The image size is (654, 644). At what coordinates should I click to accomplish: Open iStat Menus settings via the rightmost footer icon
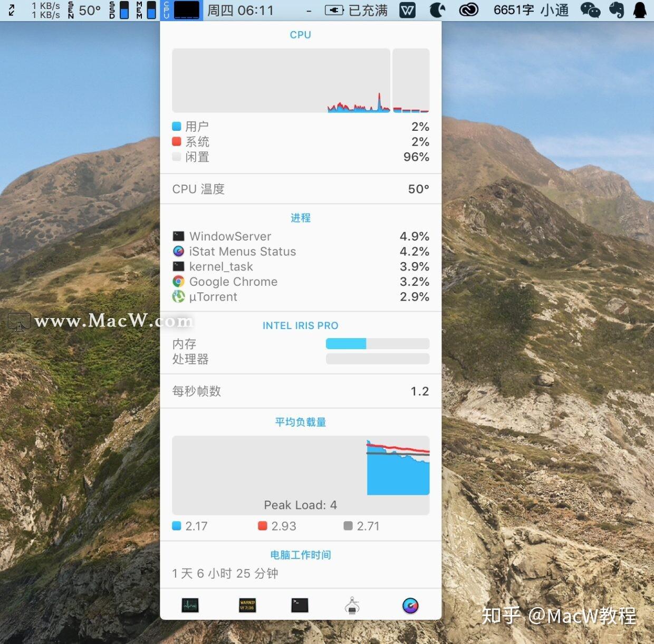tap(409, 605)
